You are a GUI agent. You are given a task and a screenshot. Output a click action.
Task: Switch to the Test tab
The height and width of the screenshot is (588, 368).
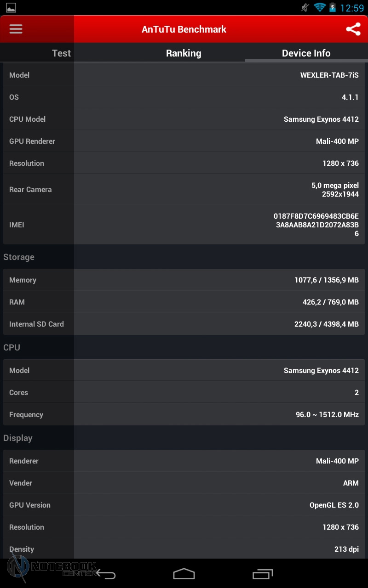click(x=61, y=53)
